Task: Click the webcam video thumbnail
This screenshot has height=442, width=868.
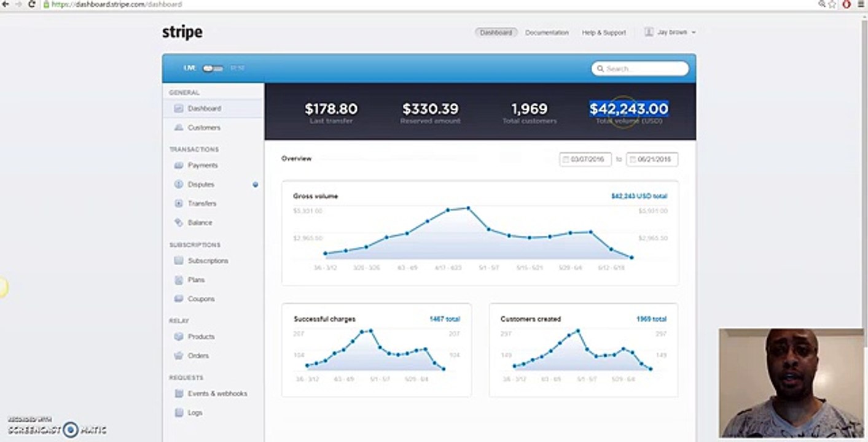Action: (x=791, y=383)
